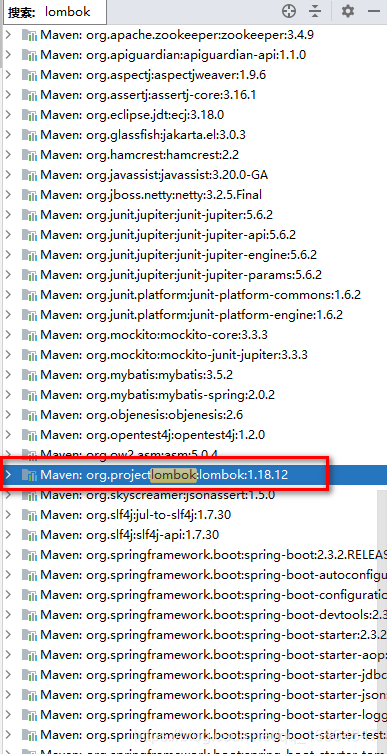387x754 pixels.
Task: Click library icon of junit-jupiter-api:5.6.2
Action: [x=29, y=235]
